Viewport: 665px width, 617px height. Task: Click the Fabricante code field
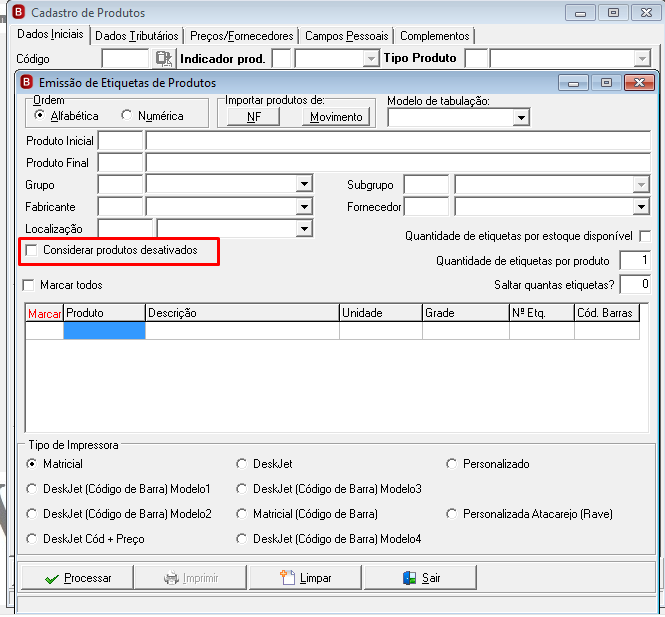tap(120, 207)
